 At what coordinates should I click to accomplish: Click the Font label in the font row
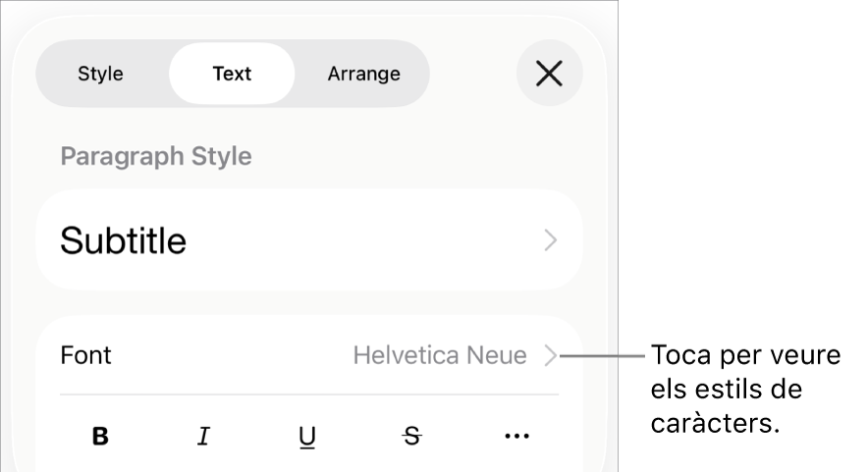[86, 355]
